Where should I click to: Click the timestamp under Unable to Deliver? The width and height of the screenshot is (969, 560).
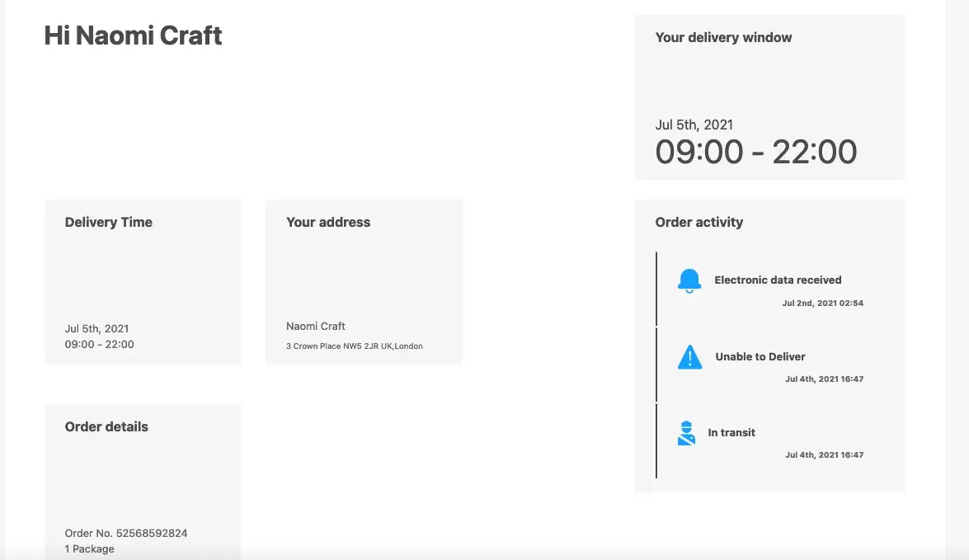824,379
